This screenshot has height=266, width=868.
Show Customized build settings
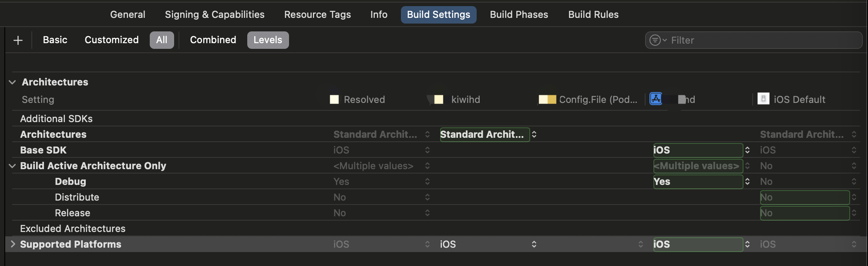tap(111, 40)
